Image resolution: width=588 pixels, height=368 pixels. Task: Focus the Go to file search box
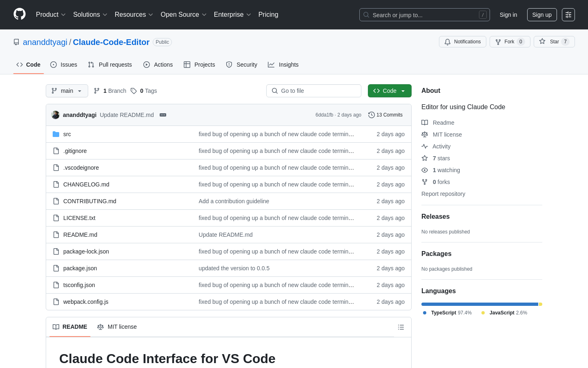point(314,91)
